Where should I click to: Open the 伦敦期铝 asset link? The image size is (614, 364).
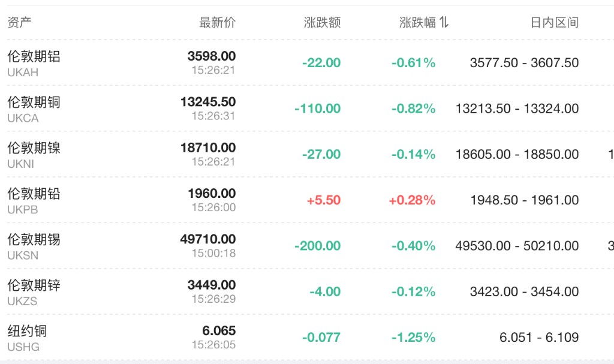[x=34, y=56]
